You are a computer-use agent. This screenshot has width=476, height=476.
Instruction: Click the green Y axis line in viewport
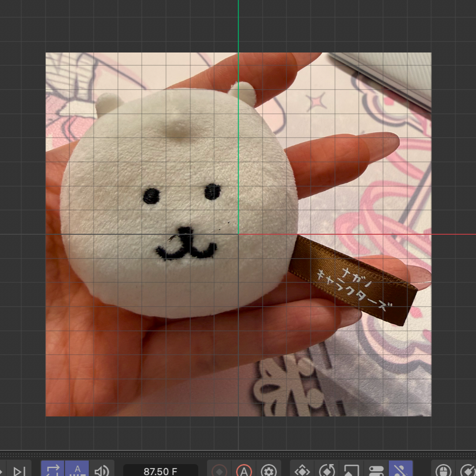tap(238, 117)
